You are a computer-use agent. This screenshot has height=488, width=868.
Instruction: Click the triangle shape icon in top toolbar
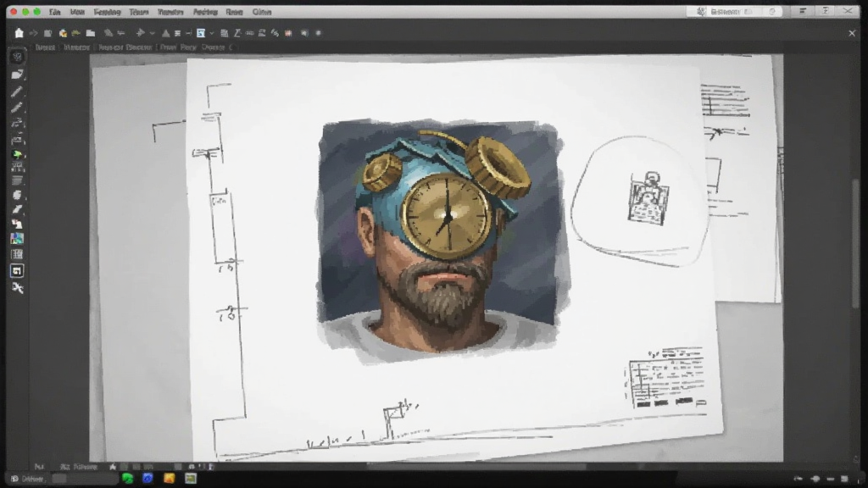(165, 33)
